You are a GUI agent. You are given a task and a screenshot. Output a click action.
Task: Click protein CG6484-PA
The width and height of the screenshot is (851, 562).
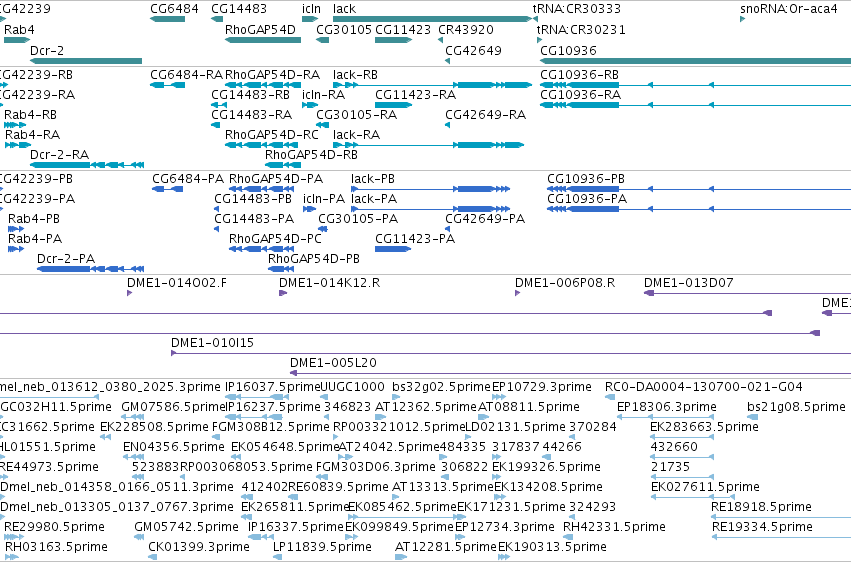(168, 189)
